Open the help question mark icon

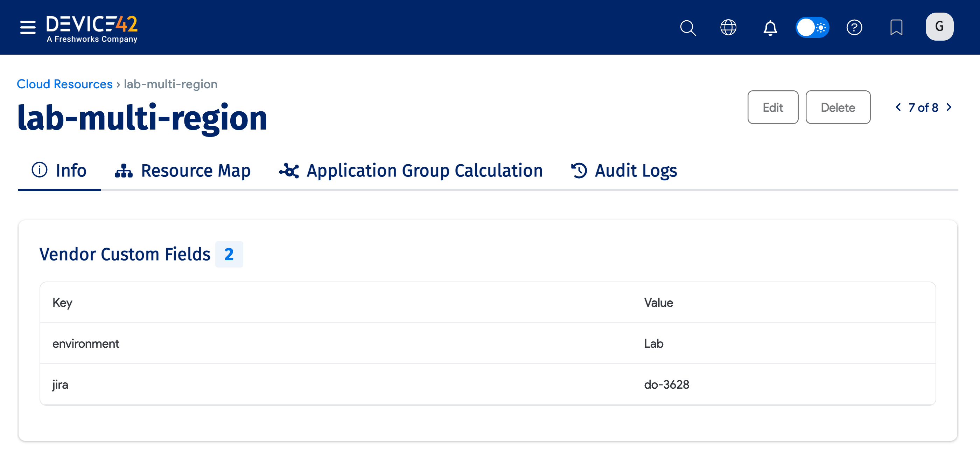click(x=854, y=27)
